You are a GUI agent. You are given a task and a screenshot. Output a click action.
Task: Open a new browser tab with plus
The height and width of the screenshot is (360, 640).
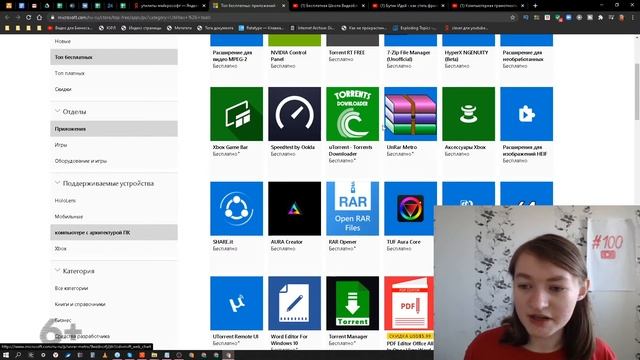tap(535, 6)
